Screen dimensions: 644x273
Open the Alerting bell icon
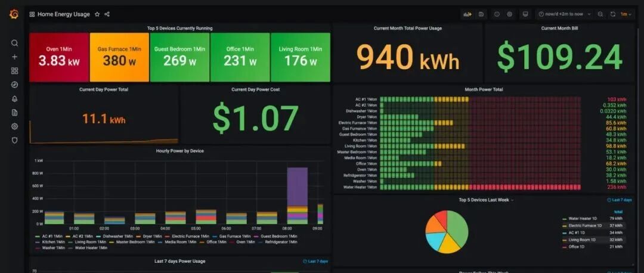coord(14,99)
